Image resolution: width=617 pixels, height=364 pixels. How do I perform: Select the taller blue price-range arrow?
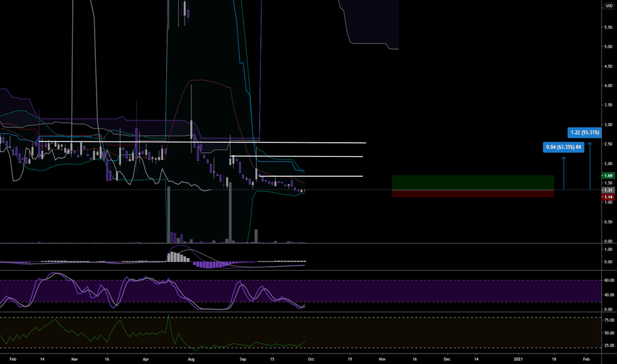[589, 165]
